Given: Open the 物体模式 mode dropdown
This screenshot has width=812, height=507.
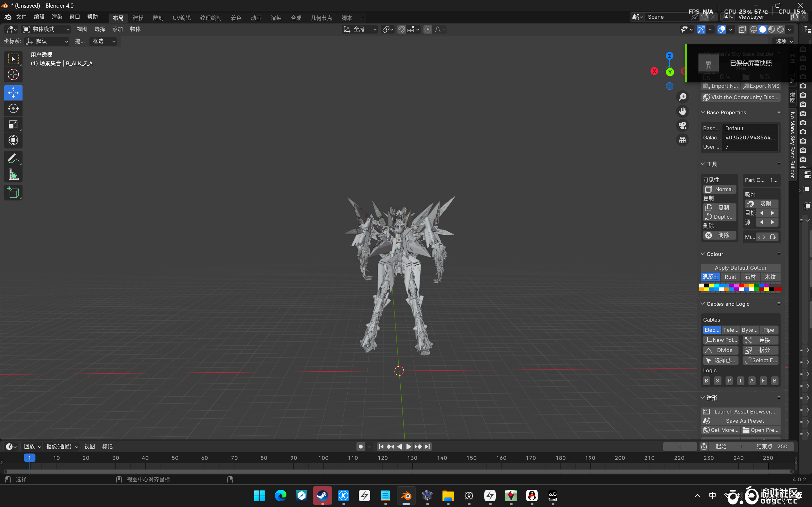Looking at the screenshot, I should [46, 29].
